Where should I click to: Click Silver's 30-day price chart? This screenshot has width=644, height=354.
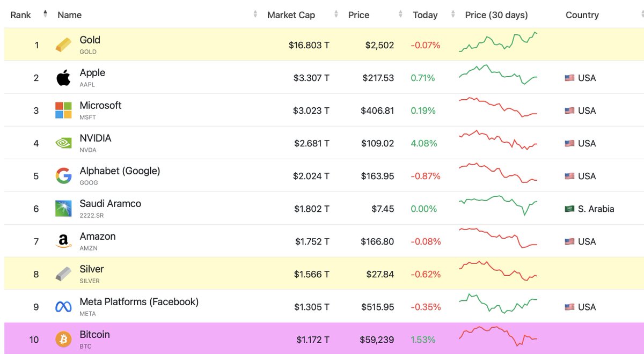(x=498, y=271)
